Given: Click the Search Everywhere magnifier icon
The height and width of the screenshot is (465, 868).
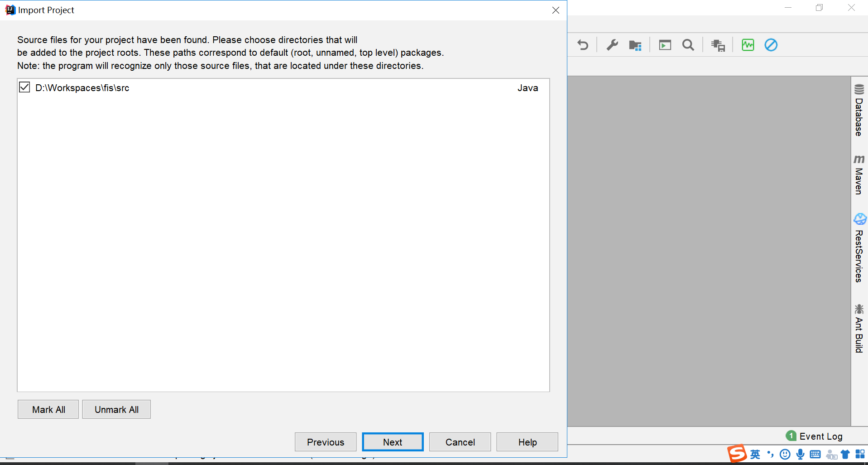Looking at the screenshot, I should (688, 45).
